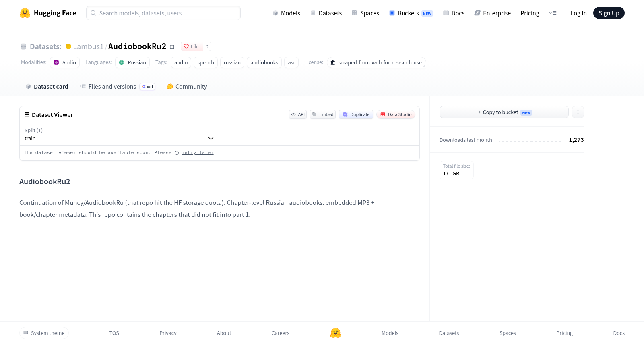Open Spaces in the top navigation
644x347 pixels.
(x=365, y=13)
